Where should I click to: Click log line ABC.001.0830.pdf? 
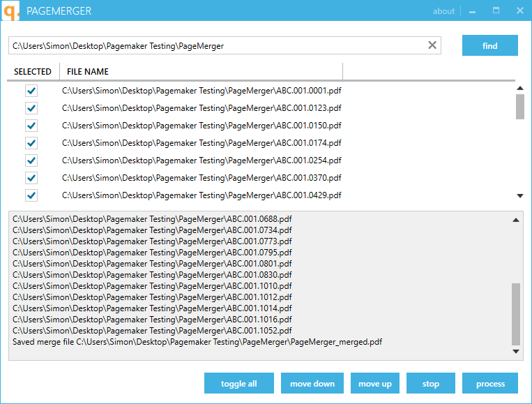pyautogui.click(x=152, y=275)
